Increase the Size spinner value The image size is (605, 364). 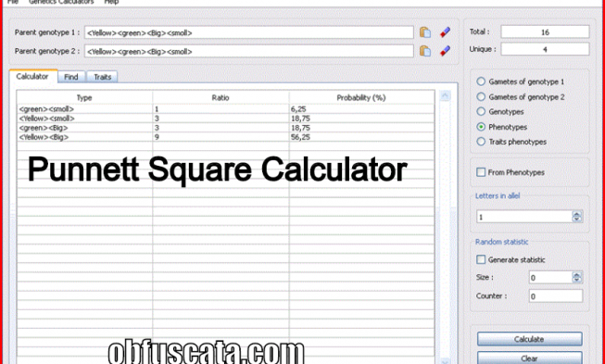pos(577,274)
